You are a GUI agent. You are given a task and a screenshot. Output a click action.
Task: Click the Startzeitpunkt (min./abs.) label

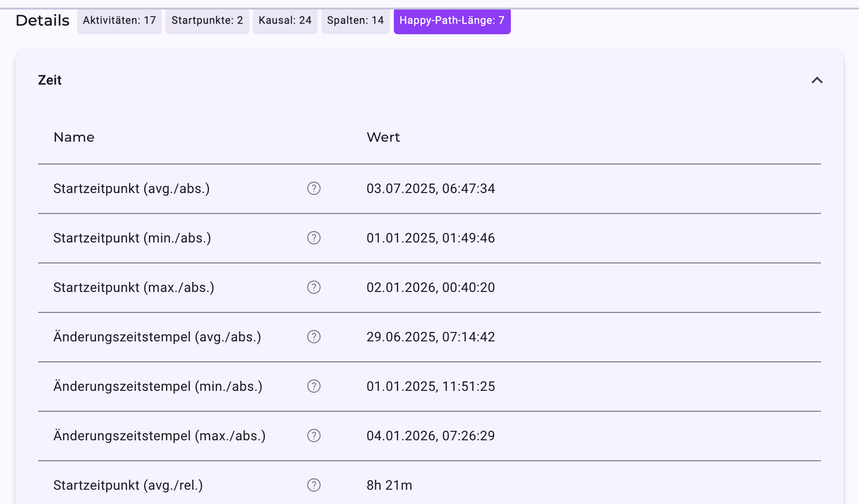(132, 238)
